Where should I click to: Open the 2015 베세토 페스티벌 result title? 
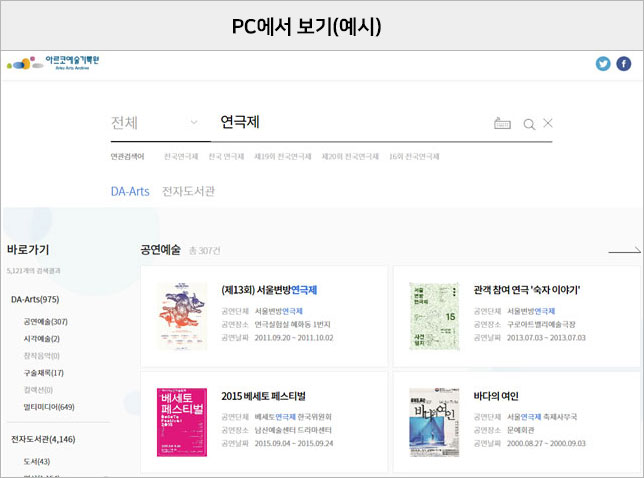[263, 396]
